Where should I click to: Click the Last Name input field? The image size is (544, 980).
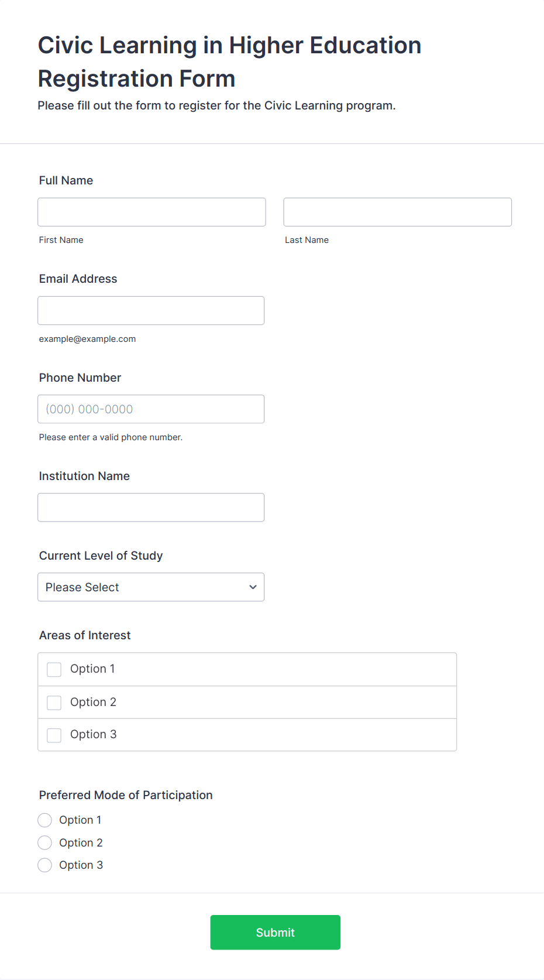(397, 212)
